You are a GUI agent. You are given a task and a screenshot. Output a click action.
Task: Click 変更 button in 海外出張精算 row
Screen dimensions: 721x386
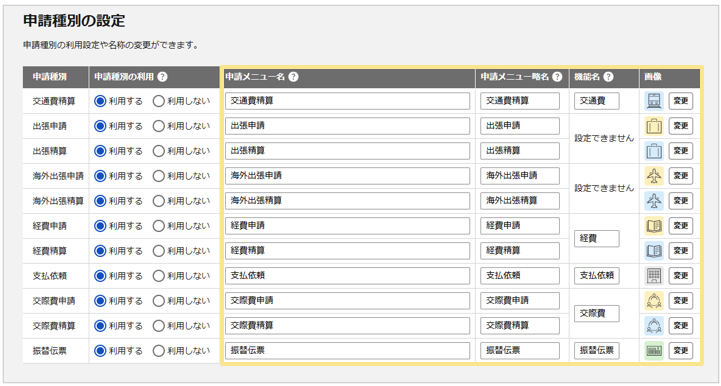(681, 201)
